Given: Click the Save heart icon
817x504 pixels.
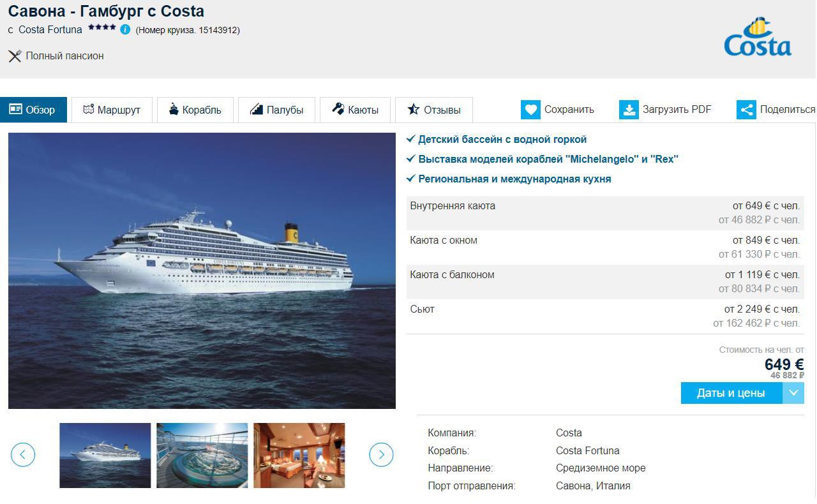Looking at the screenshot, I should (x=530, y=110).
